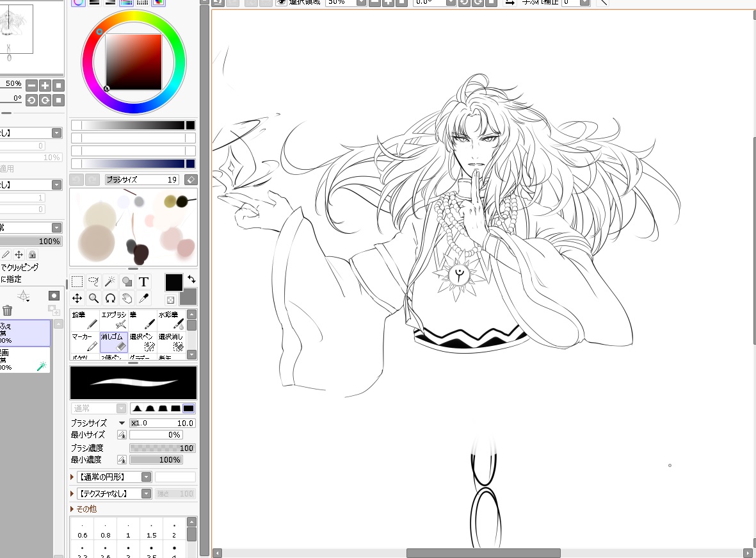Open the new layer type menu icon

(x=24, y=296)
